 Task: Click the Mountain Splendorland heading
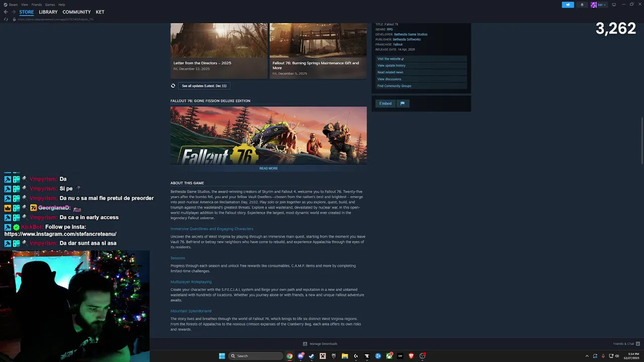click(191, 311)
